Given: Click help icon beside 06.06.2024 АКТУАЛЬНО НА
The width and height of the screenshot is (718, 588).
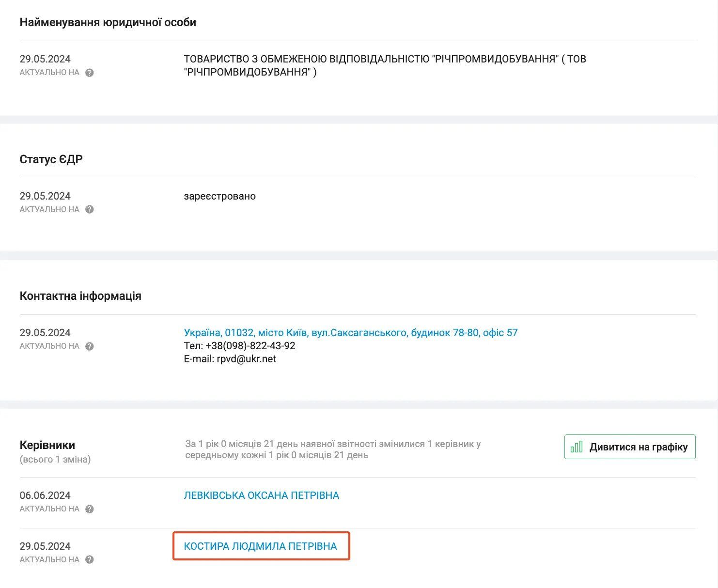Looking at the screenshot, I should click(89, 509).
